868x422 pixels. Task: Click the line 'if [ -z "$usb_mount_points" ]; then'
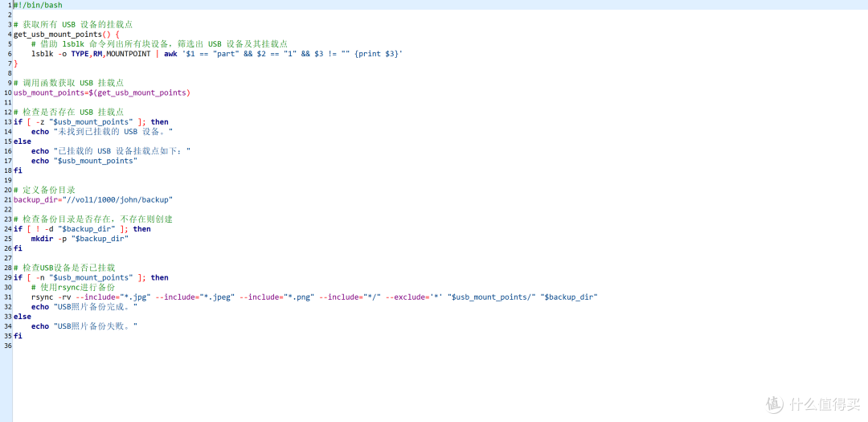(92, 122)
